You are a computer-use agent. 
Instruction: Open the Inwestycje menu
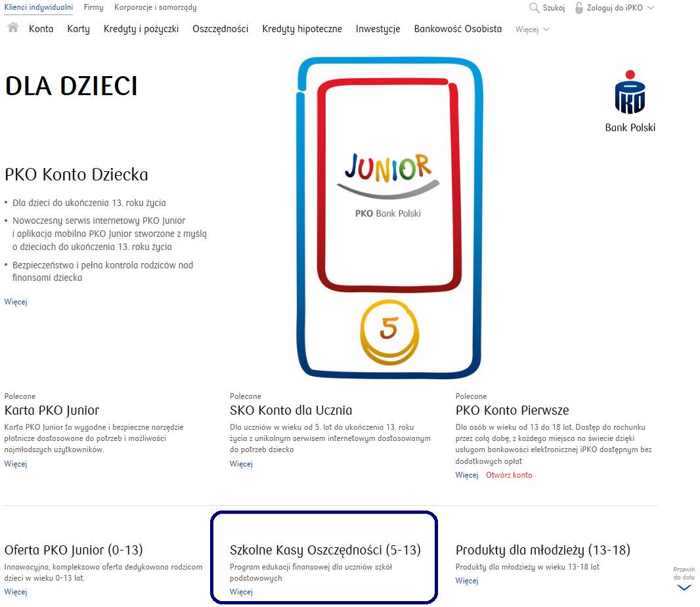378,29
